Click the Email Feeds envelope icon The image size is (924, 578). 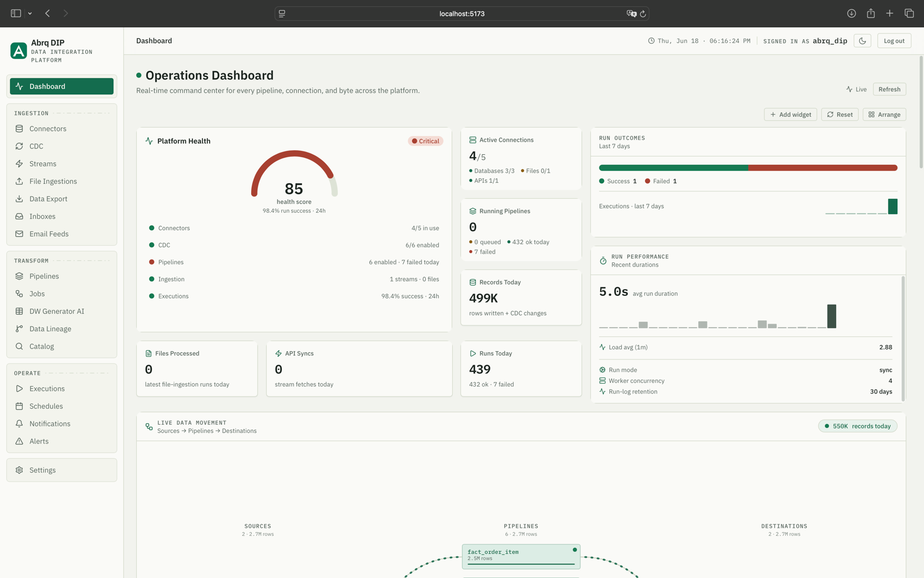point(19,234)
